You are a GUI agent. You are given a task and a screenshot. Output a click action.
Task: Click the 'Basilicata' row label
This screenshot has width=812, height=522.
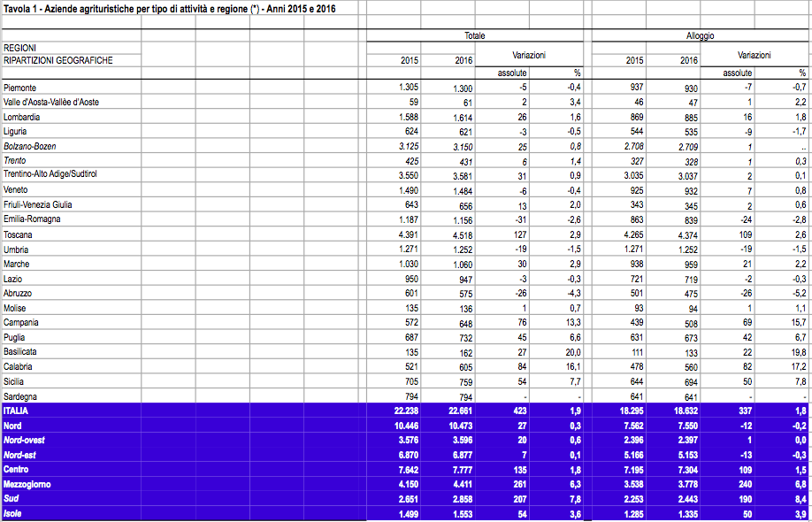pos(19,351)
